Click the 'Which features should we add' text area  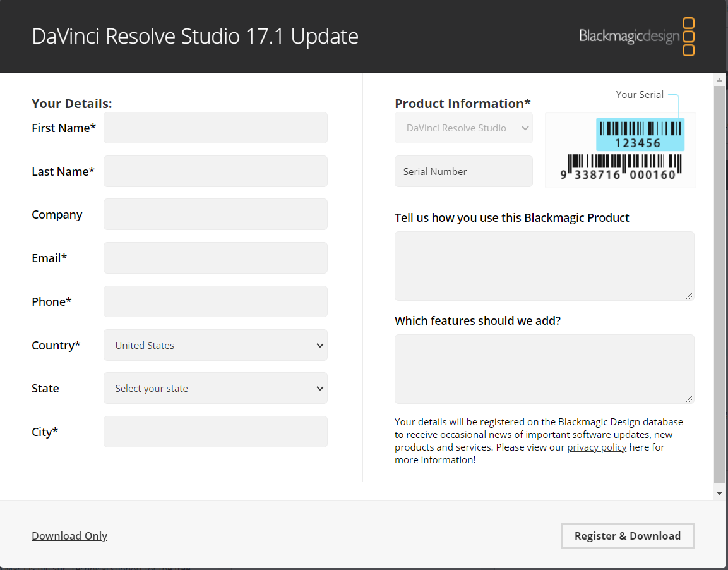tap(544, 369)
